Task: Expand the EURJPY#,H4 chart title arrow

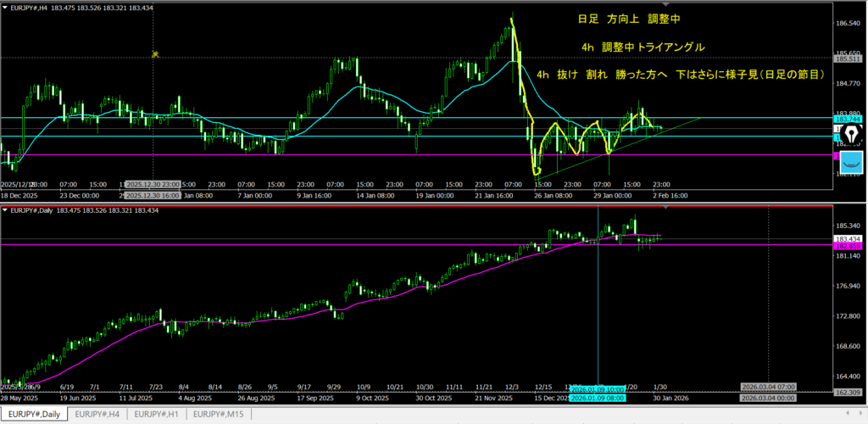Action: click(x=4, y=7)
